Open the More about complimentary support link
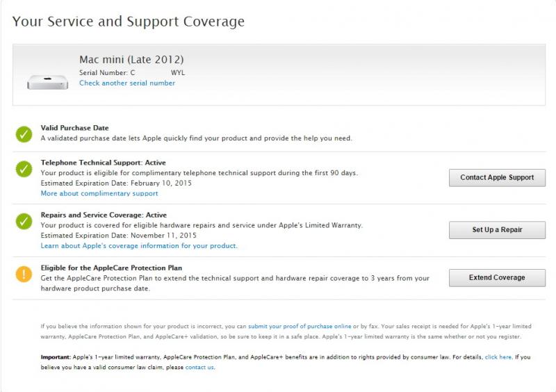 [x=99, y=193]
